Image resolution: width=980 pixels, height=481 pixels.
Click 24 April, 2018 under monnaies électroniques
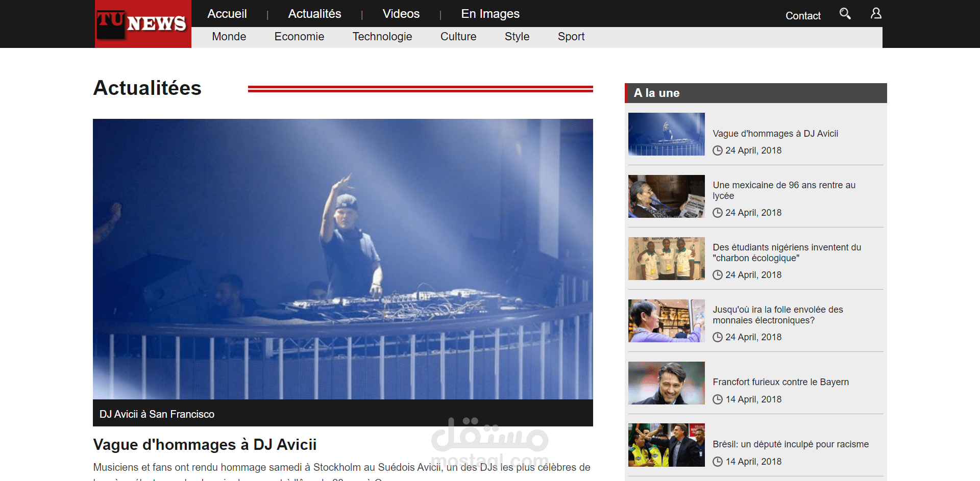point(753,337)
